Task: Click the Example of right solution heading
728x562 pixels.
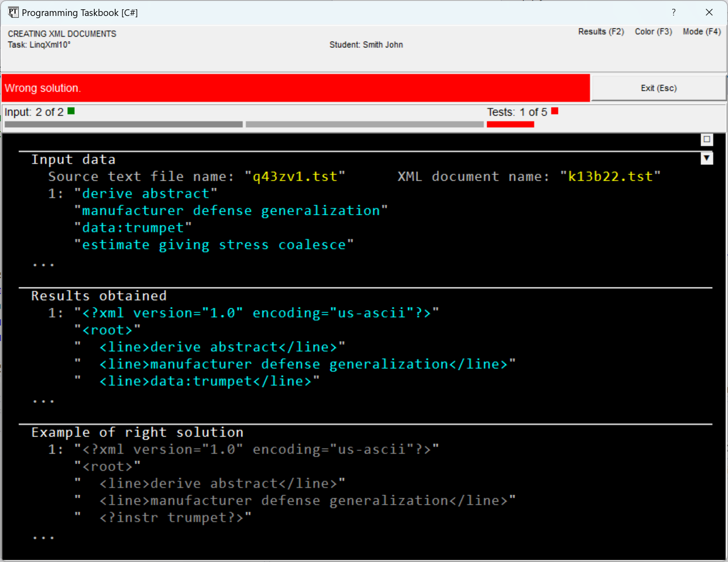Action: pyautogui.click(x=137, y=432)
